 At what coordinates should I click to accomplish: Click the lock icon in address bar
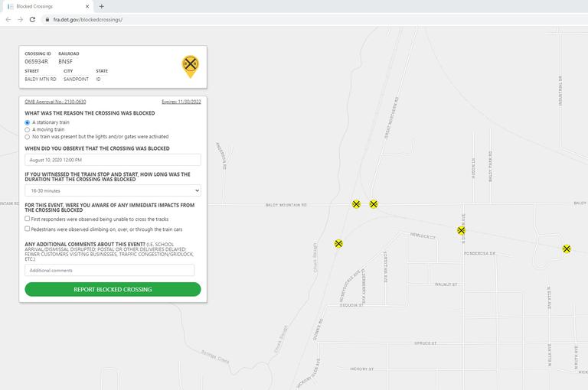click(x=47, y=19)
